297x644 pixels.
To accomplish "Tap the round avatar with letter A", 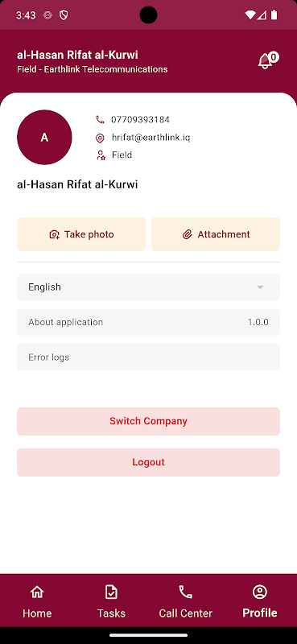I will pos(44,138).
